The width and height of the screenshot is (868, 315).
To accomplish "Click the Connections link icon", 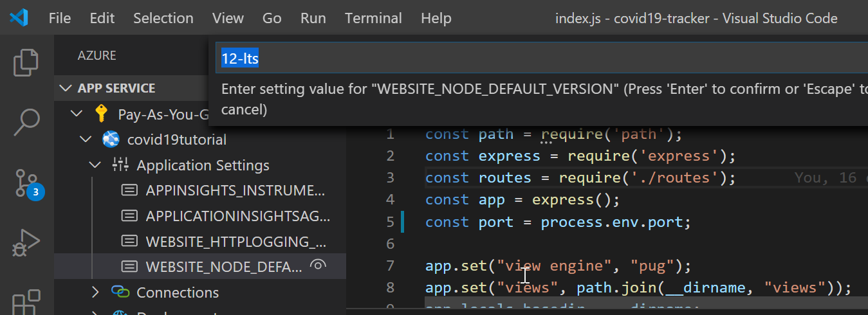I will click(x=120, y=292).
